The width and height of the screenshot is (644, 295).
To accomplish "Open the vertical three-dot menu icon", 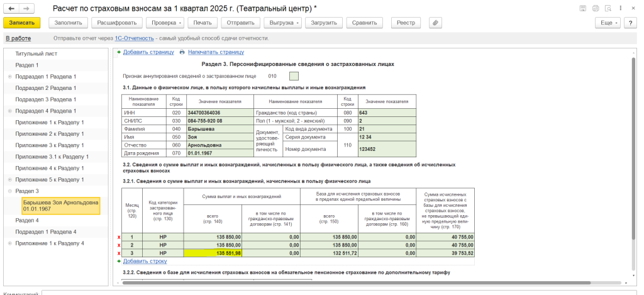I will point(619,8).
